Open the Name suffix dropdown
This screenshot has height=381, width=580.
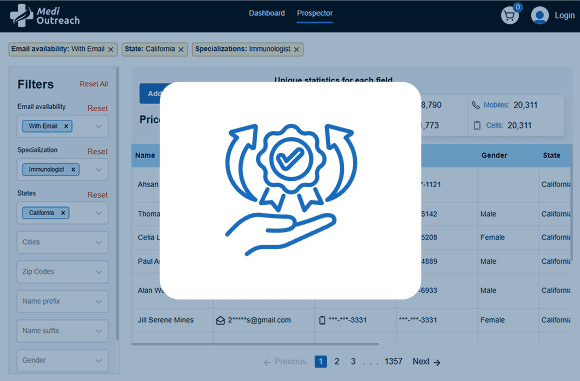[63, 331]
